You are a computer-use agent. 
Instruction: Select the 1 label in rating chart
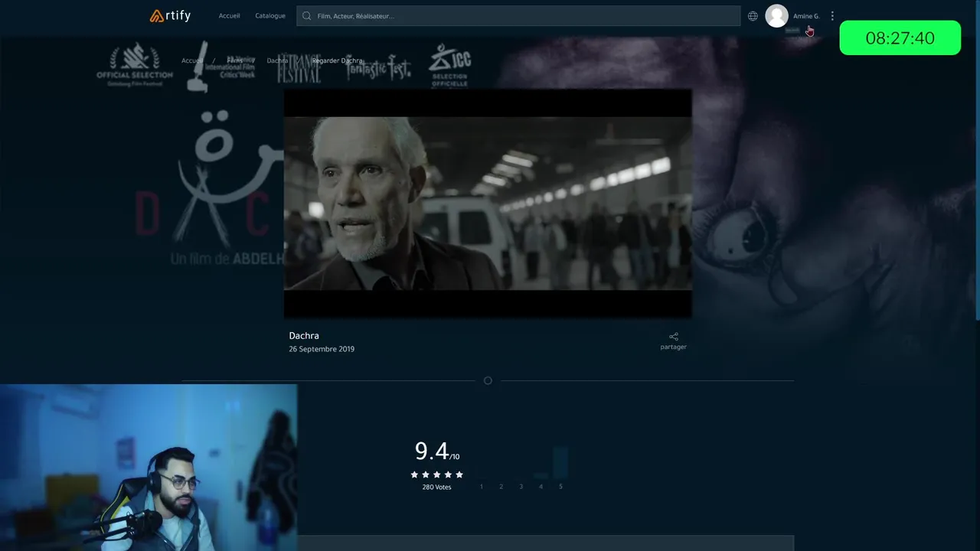click(482, 487)
